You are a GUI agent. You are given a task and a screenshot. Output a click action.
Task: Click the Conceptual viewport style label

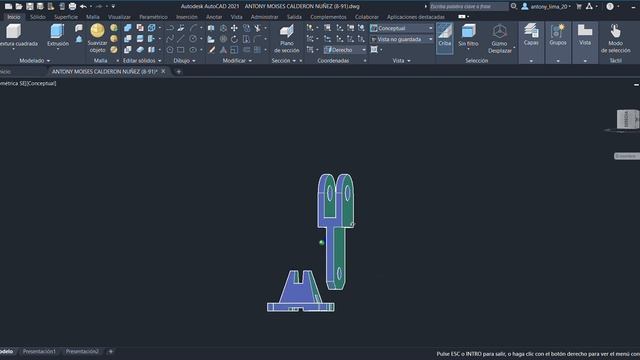pos(42,83)
